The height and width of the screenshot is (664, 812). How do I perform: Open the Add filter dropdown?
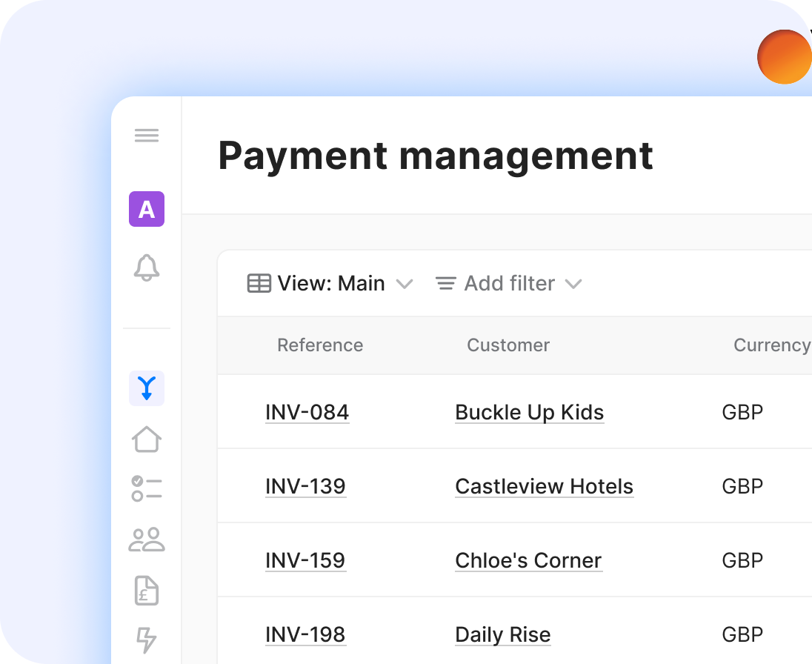(508, 284)
